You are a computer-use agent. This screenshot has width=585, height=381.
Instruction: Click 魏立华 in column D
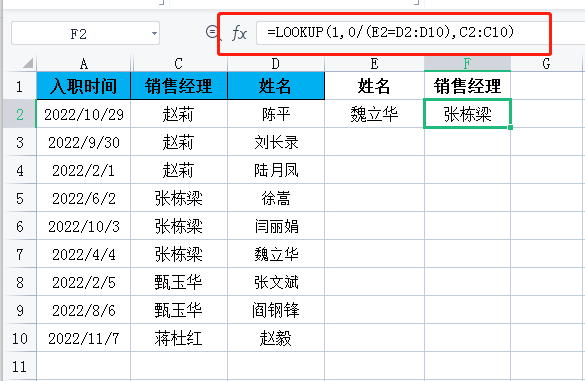pos(276,254)
